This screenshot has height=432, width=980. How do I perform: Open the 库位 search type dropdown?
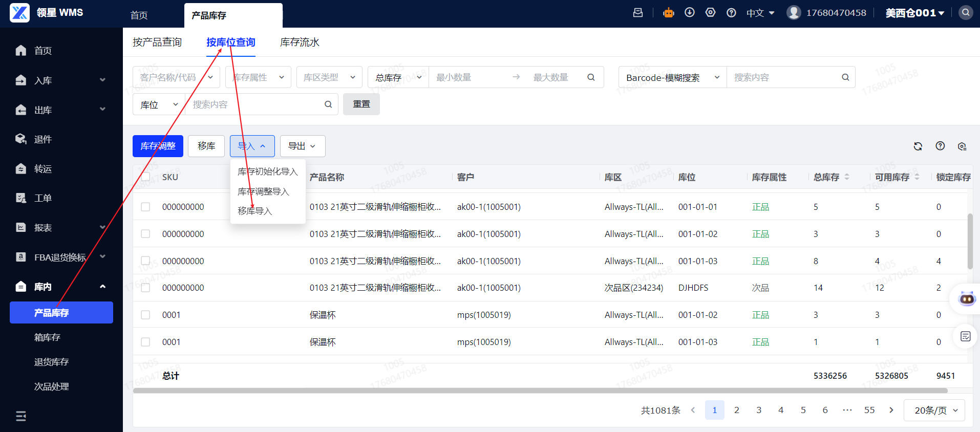point(159,104)
